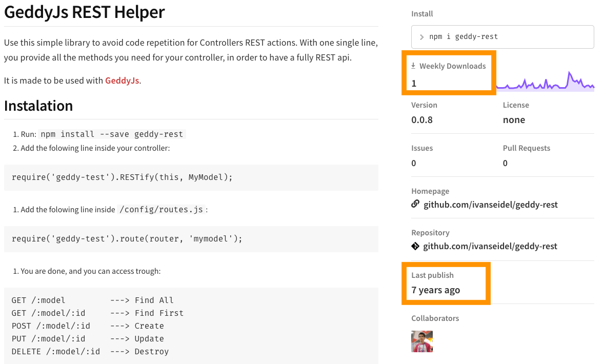
Task: Click the prompt chevron in install box
Action: point(422,37)
